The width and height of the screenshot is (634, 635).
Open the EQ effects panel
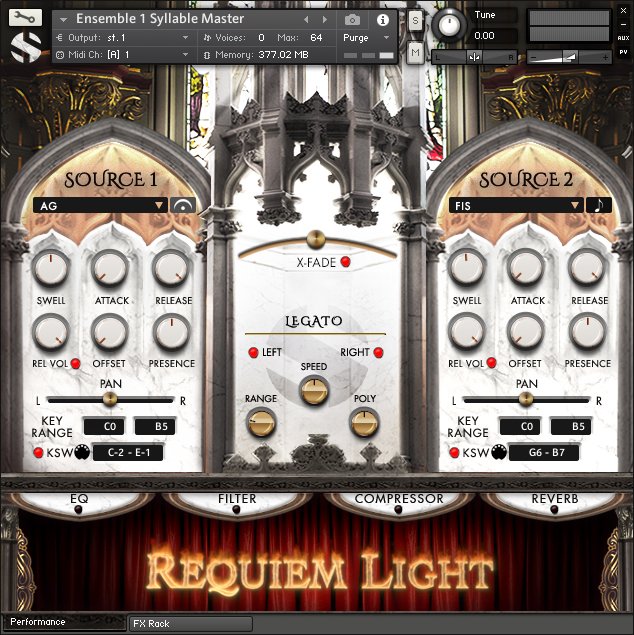point(79,499)
